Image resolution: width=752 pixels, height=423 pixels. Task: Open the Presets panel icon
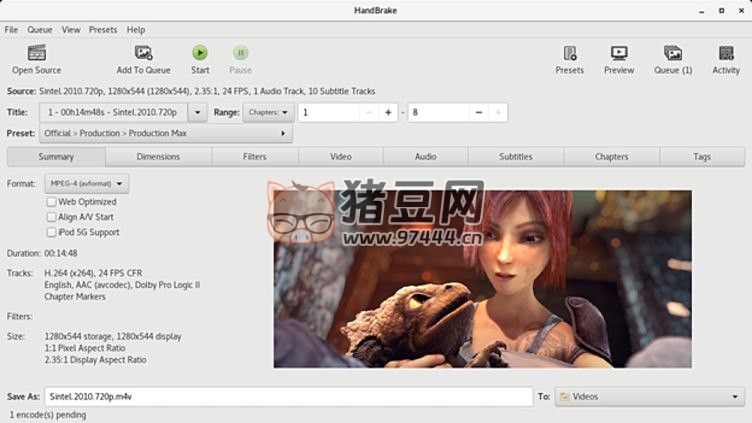coord(569,53)
